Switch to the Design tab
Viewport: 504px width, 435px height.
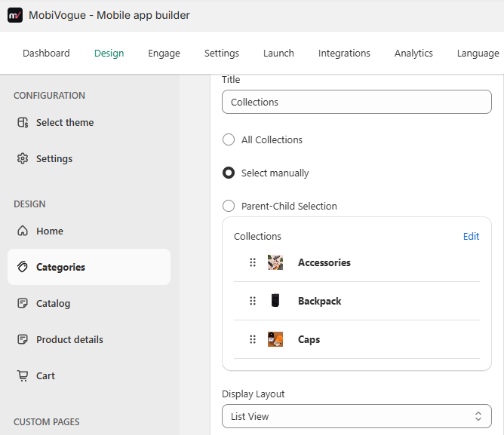click(109, 53)
